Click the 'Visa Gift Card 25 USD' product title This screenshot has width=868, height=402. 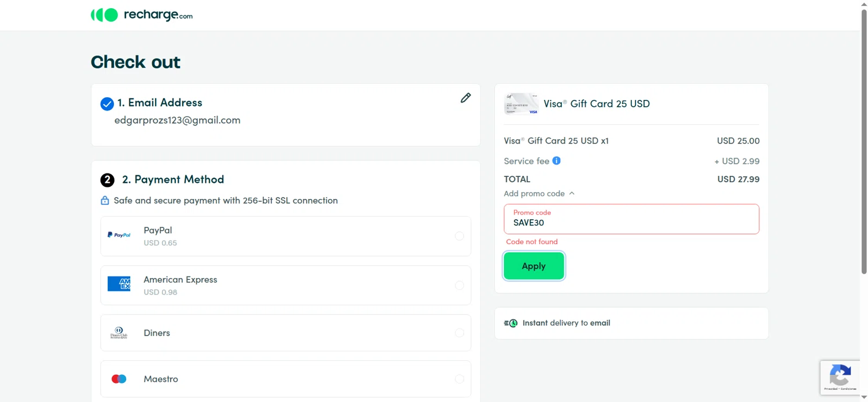(597, 104)
